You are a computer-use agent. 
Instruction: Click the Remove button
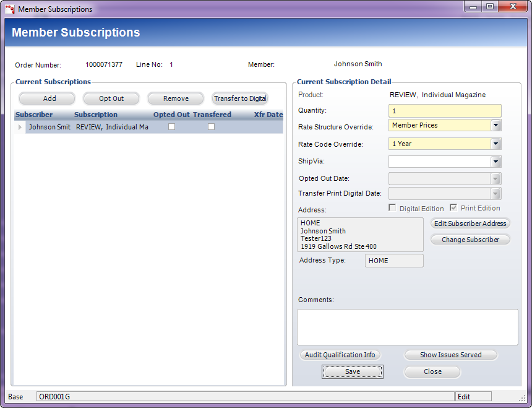(176, 98)
